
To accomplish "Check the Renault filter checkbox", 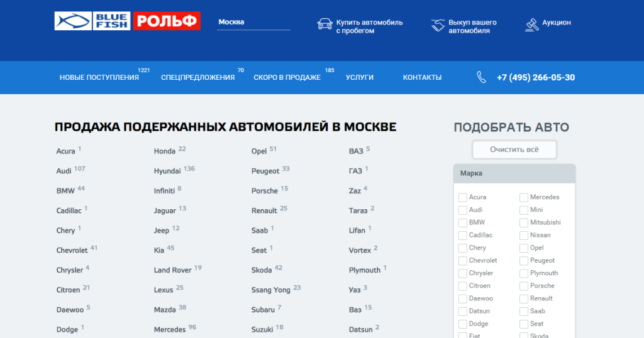I will [524, 299].
